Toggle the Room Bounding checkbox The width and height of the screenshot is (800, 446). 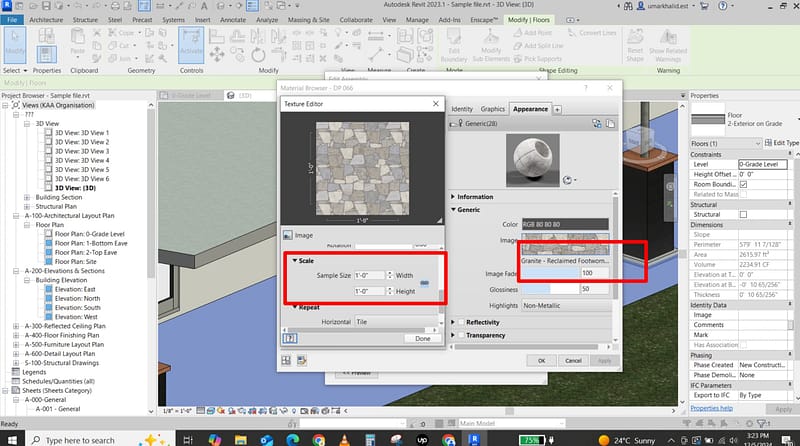742,183
